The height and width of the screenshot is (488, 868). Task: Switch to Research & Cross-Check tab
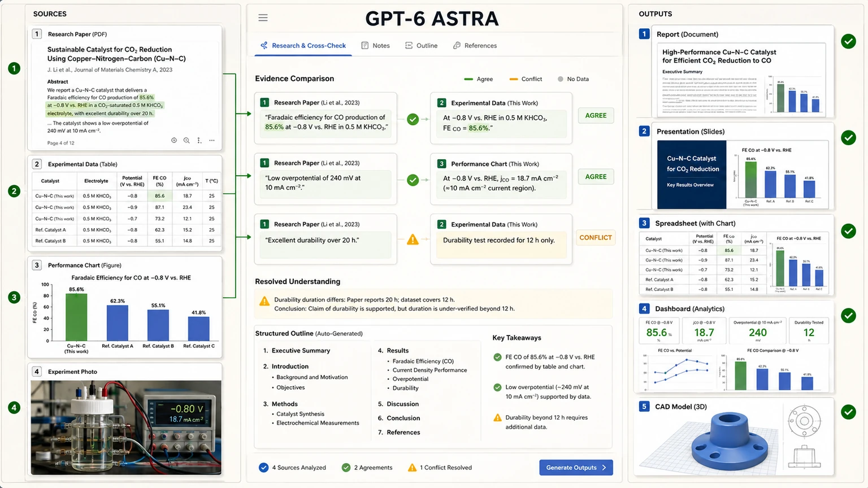pos(303,46)
